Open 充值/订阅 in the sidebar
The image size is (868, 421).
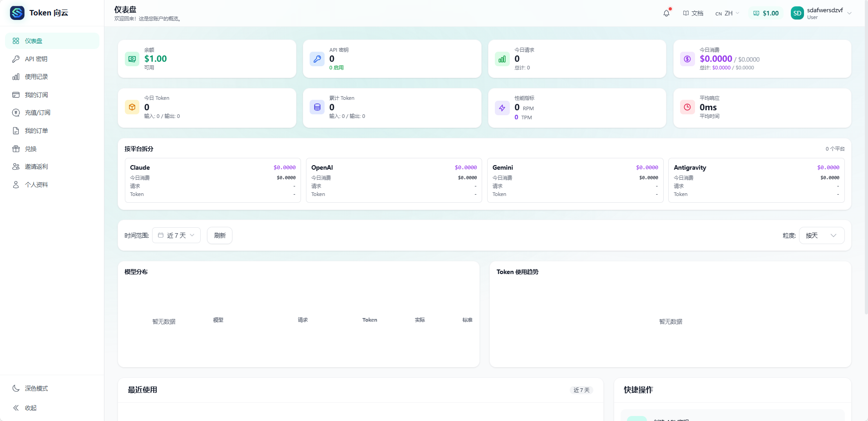tap(52, 113)
